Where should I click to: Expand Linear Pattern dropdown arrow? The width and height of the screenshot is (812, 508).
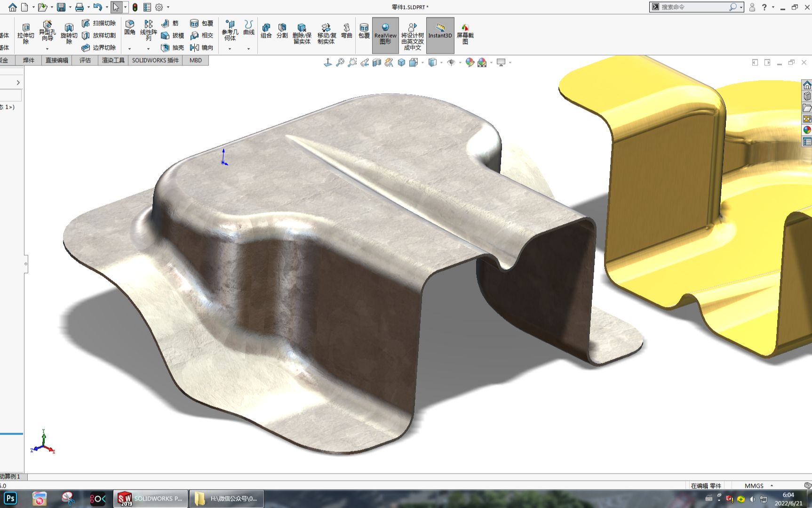148,49
